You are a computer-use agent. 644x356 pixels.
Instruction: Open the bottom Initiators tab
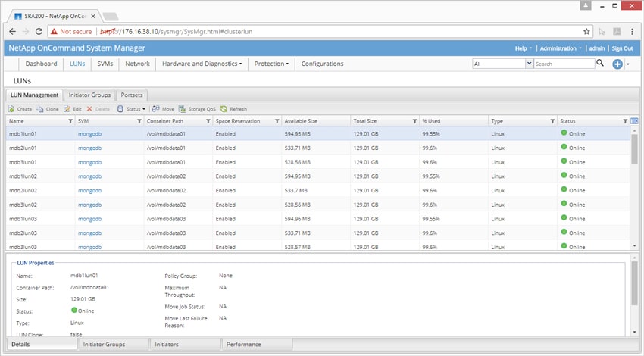(x=186, y=344)
